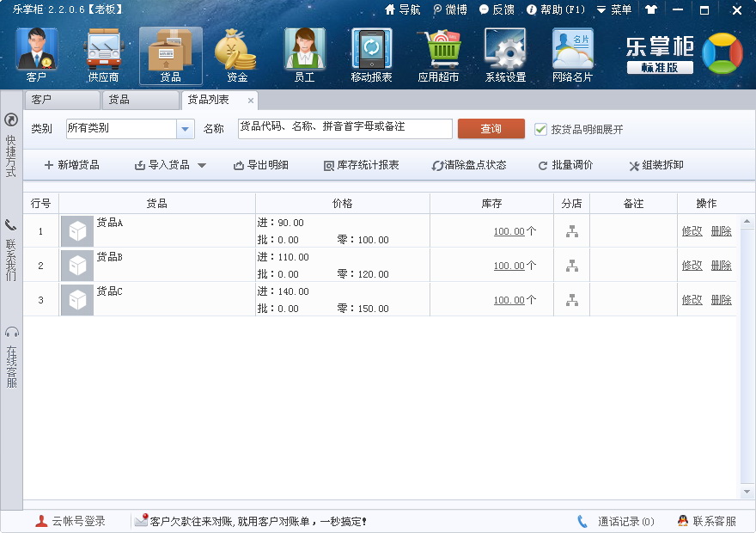
Task: Click 导航 navigation in title bar
Action: pos(403,9)
